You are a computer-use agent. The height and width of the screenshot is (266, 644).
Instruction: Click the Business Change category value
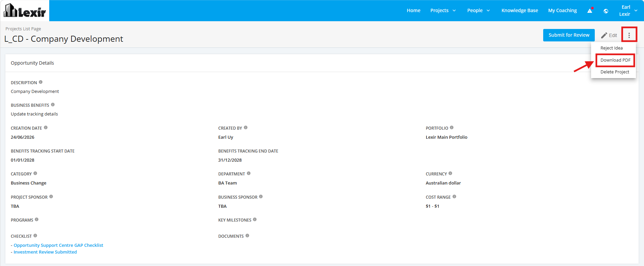pyautogui.click(x=29, y=183)
